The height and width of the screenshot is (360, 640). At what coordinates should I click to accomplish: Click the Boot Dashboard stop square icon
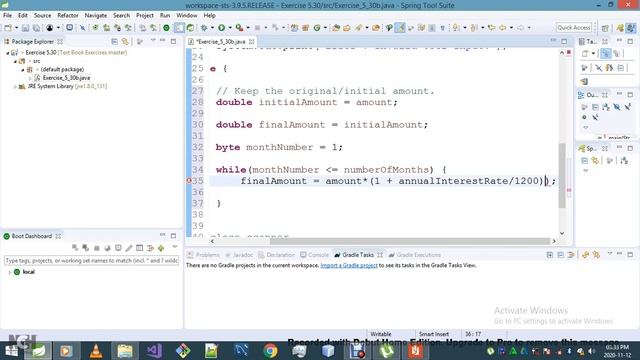click(97, 248)
